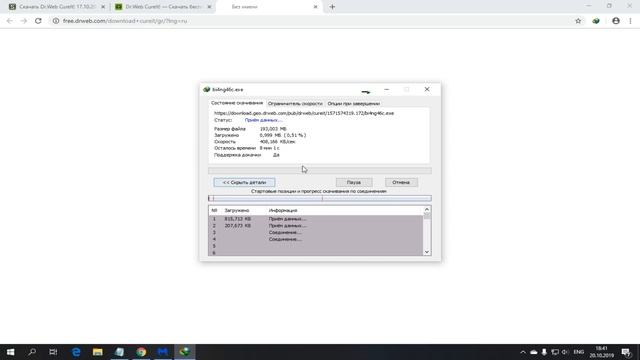Image resolution: width=640 pixels, height=360 pixels.
Task: Open the notepad-like app in taskbar
Action: [119, 352]
